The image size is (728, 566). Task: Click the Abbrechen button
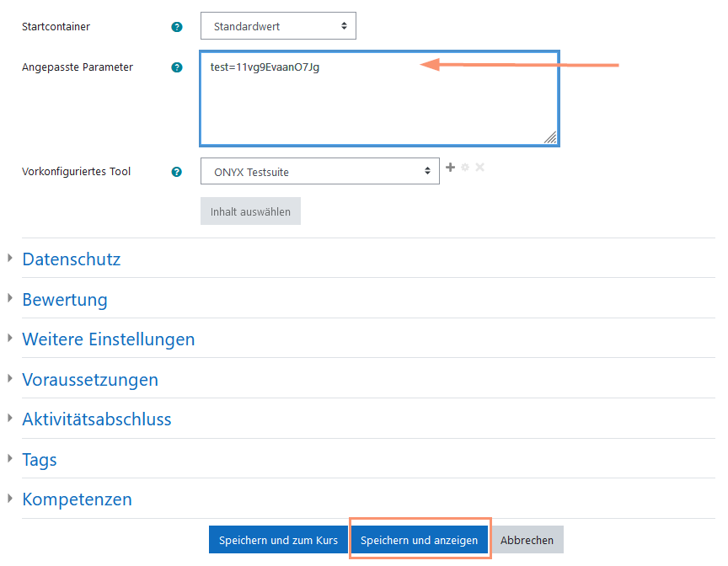point(527,539)
